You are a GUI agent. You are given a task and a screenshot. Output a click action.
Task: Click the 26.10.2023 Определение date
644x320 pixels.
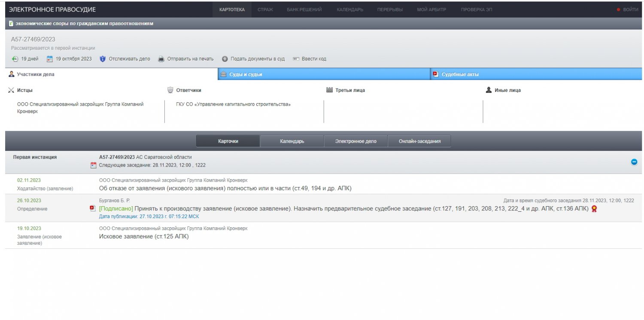point(29,201)
